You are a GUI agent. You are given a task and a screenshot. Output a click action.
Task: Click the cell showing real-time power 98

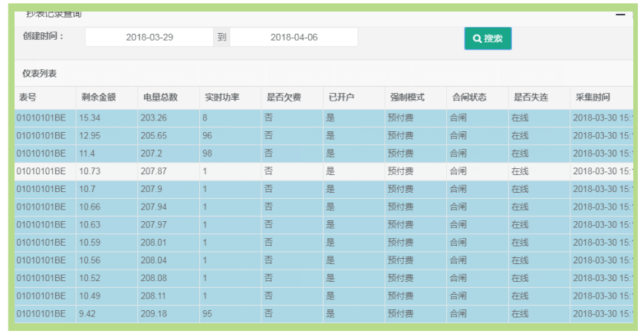[208, 154]
